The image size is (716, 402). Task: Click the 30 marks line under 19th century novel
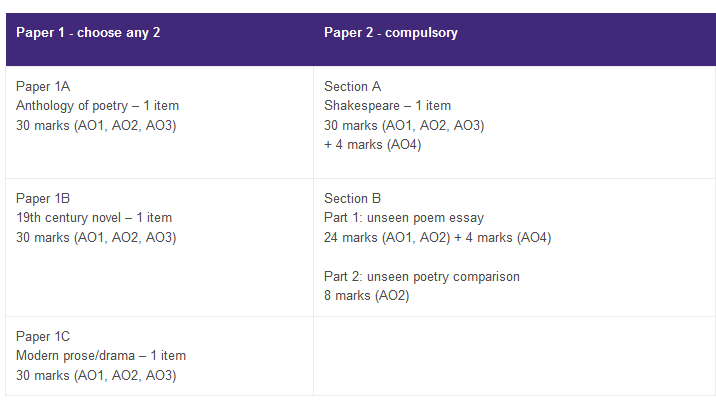point(96,237)
